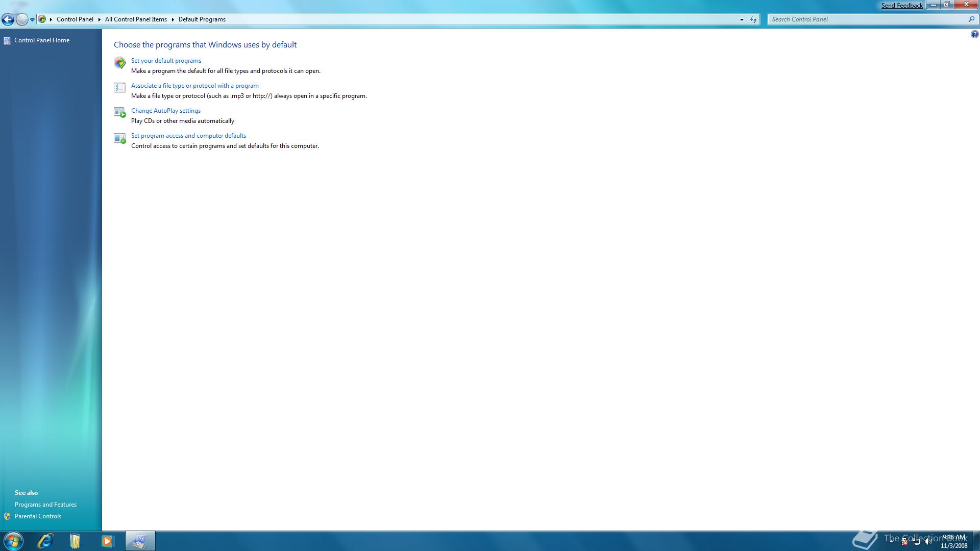This screenshot has height=551, width=980.
Task: Click the file type association list icon
Action: point(119,88)
